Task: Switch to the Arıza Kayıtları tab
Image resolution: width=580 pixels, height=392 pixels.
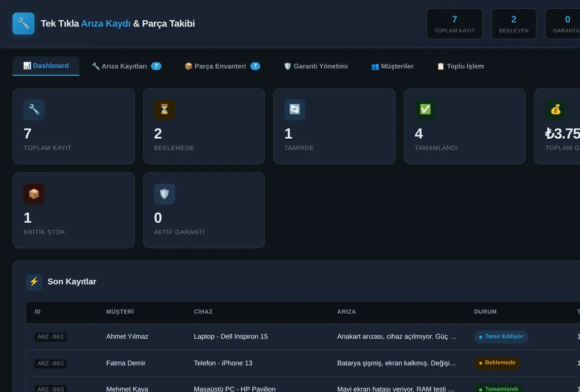Action: click(127, 66)
